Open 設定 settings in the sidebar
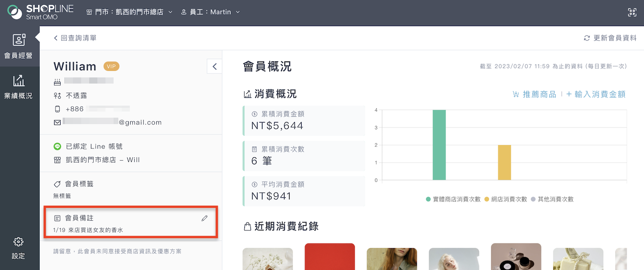Screen dimensions: 644x270 tap(19, 248)
